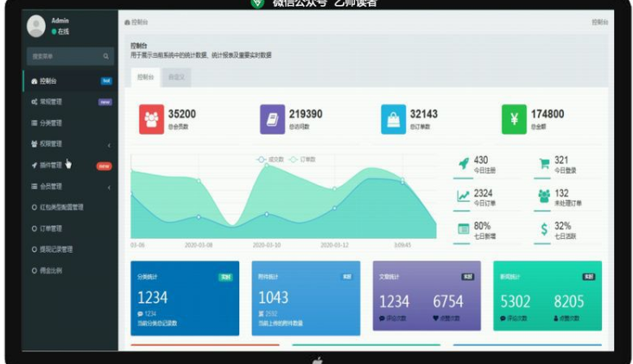Click the 2020-03-12 date label on chart
This screenshot has height=364, width=633.
(334, 245)
